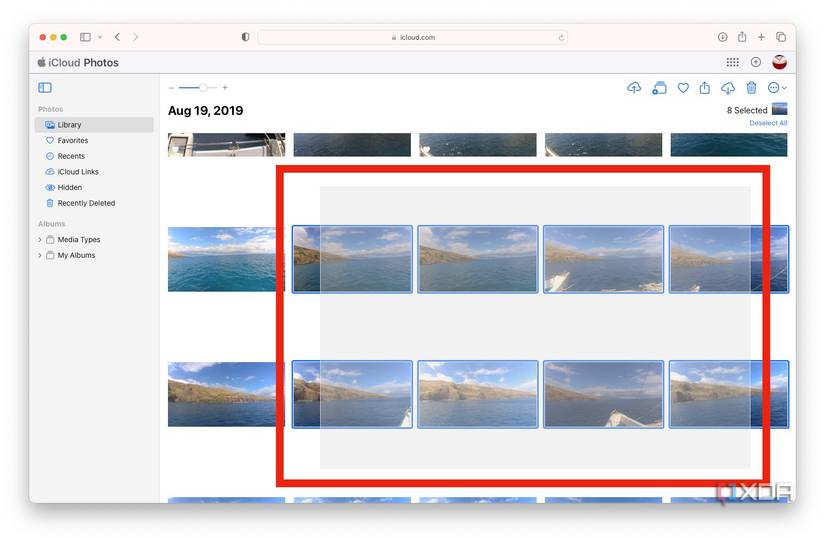825x538 pixels.
Task: Open Safari downloads icon
Action: click(722, 37)
